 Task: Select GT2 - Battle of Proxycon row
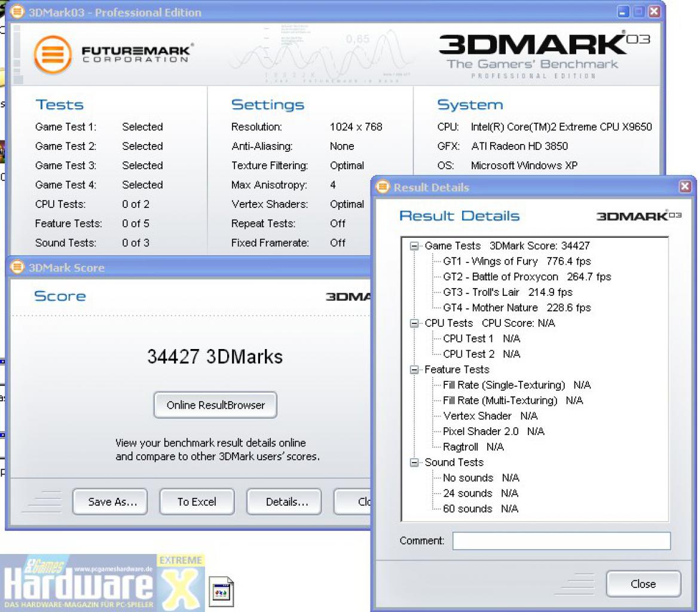(x=527, y=277)
